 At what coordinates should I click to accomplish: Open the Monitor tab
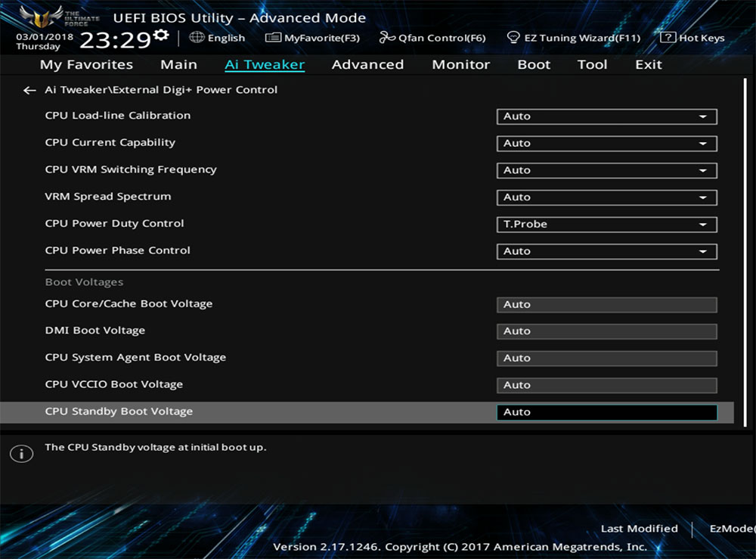click(x=461, y=64)
